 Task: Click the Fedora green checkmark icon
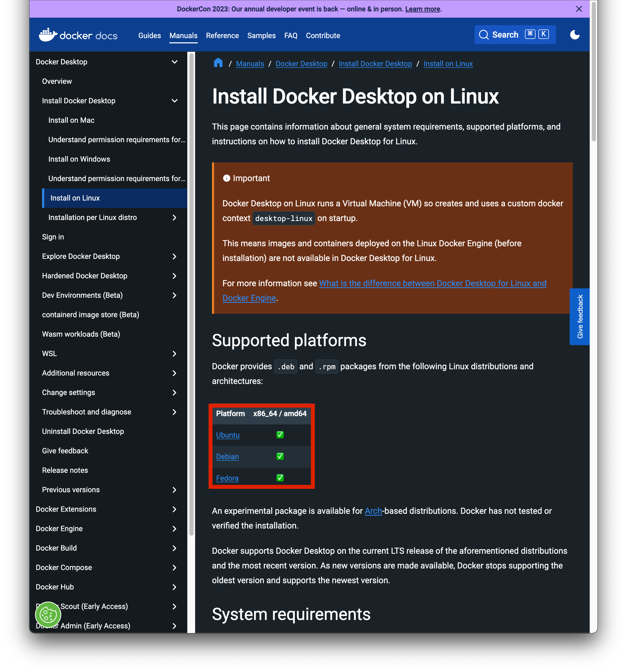[x=280, y=478]
